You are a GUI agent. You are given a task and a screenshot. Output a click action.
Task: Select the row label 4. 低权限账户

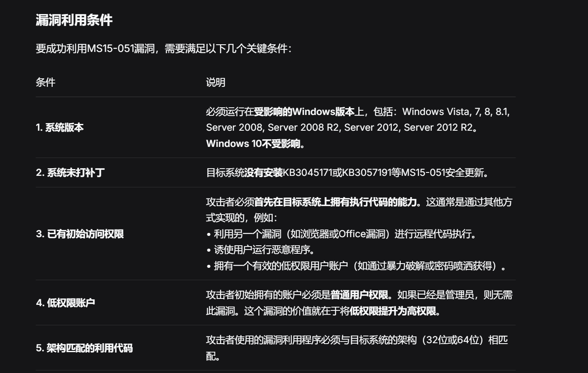(66, 303)
